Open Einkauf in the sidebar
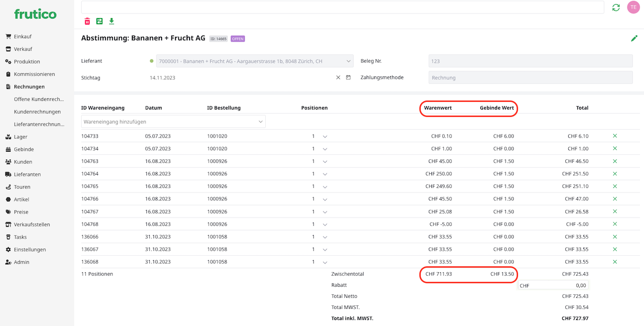Screen dimensions: 644x326 (x=23, y=37)
